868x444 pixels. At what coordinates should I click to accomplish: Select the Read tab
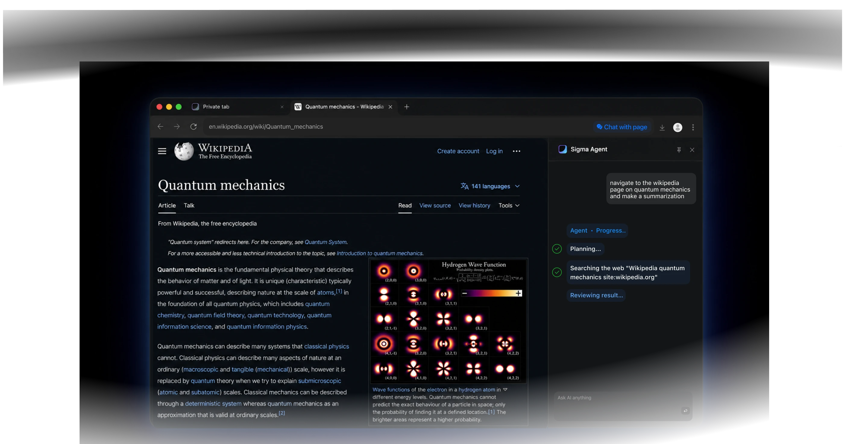405,205
